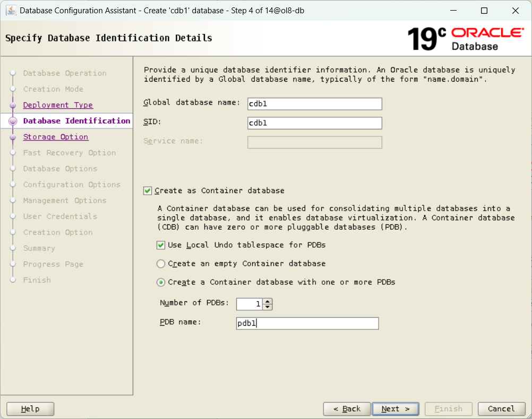Click the Oracle 19c Database logo
Screen dimensions: 532x419
coord(466,39)
